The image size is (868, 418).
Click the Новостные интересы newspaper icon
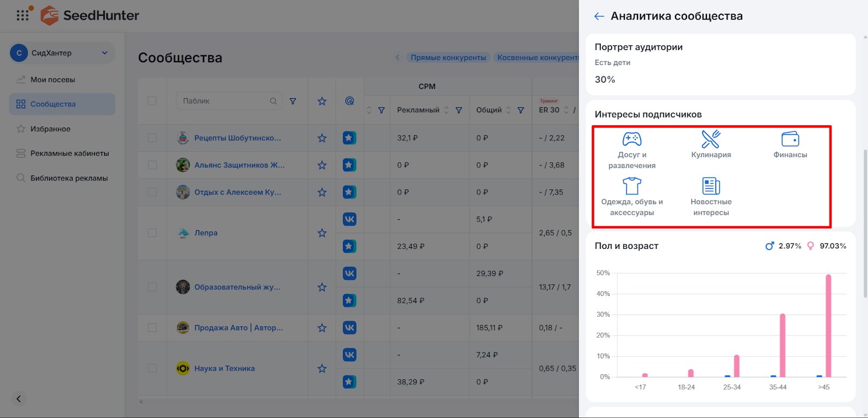(711, 186)
